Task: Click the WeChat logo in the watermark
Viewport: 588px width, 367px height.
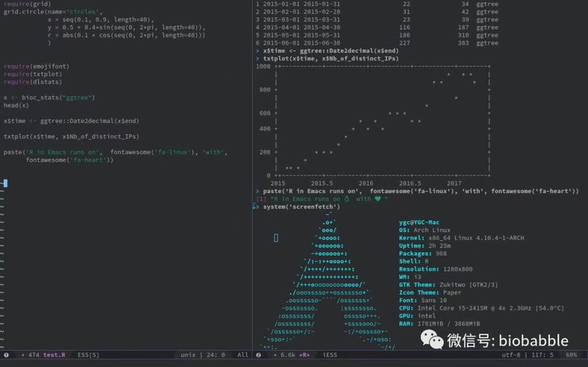Action: coord(432,339)
